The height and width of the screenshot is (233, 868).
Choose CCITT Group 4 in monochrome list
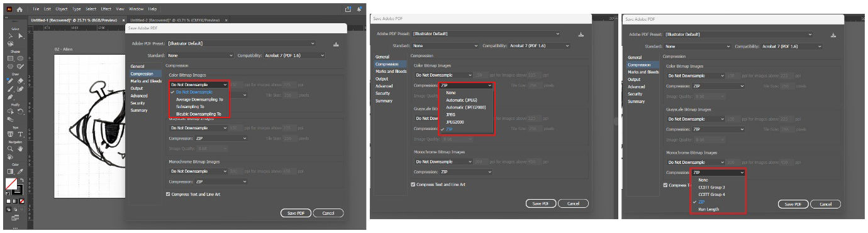[711, 195]
